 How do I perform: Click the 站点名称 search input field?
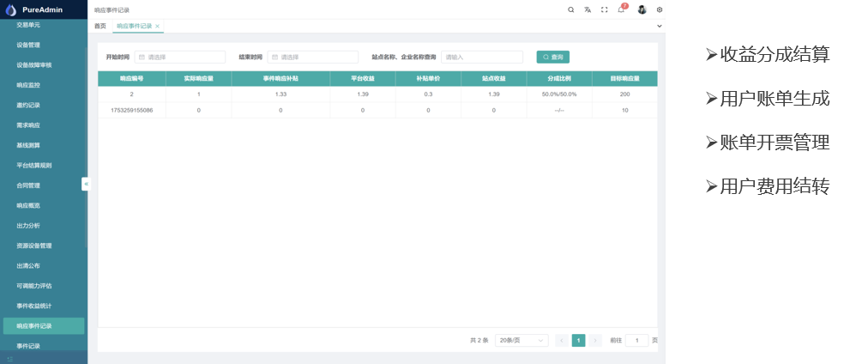pos(481,58)
